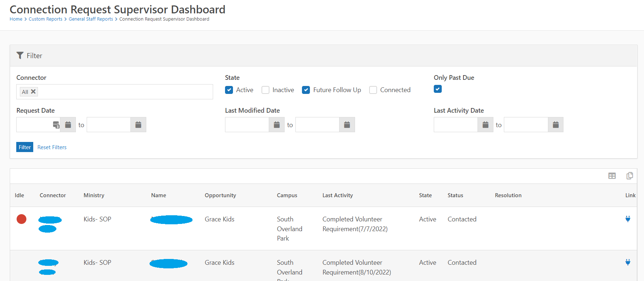
Task: Sort by Resolution column header
Action: (x=508, y=195)
